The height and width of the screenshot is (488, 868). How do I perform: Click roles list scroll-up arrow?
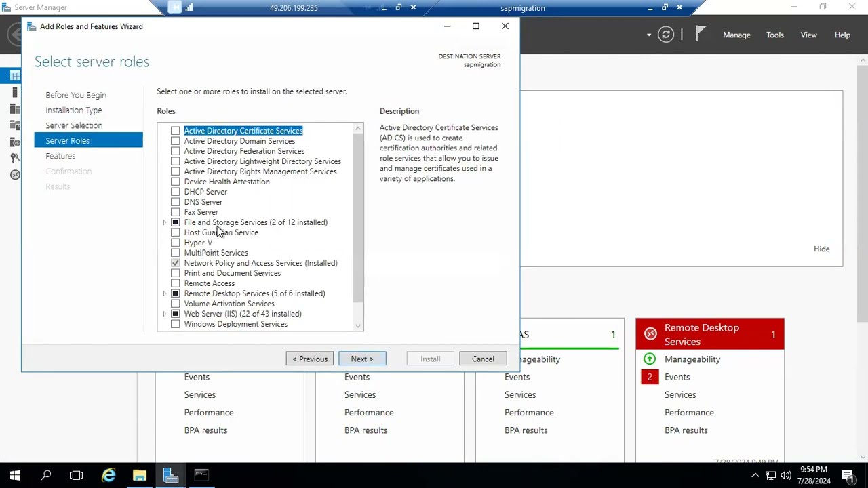pos(358,128)
